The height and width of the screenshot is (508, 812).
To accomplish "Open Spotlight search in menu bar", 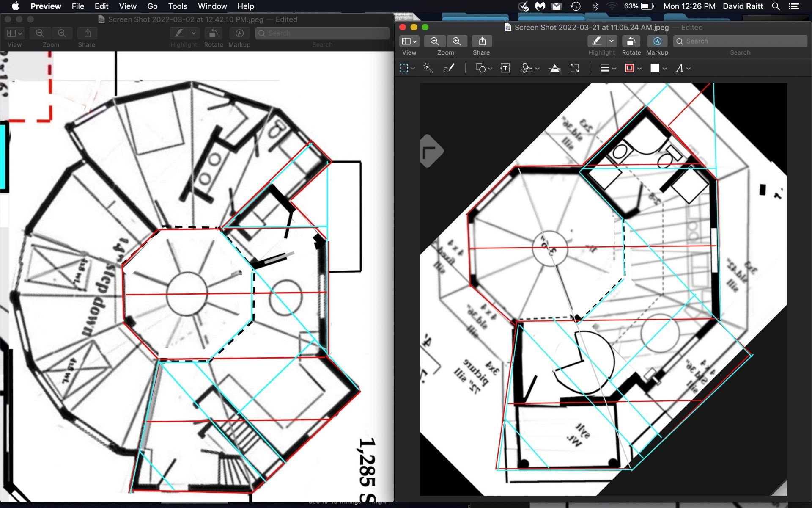I will [x=776, y=6].
